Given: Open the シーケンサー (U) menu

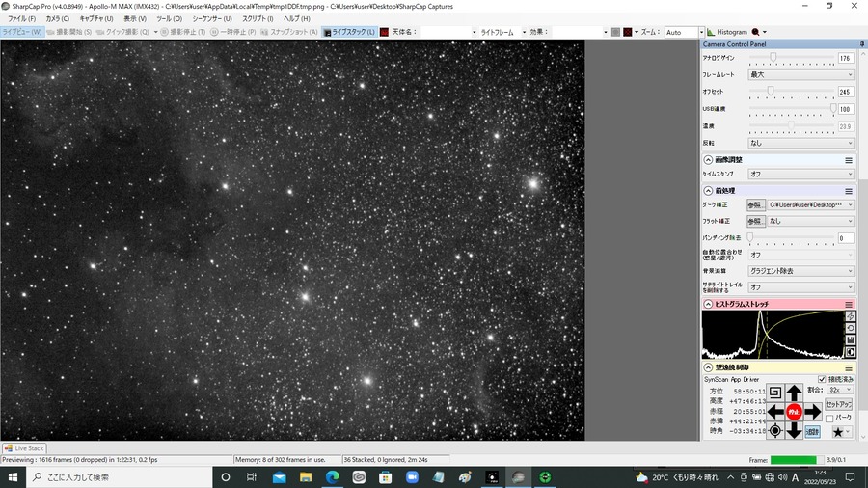Looking at the screenshot, I should tap(212, 19).
